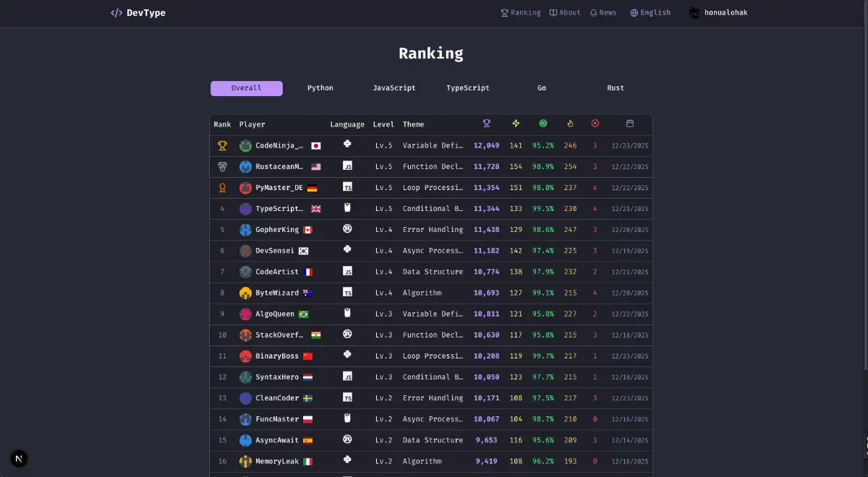
Task: Click the DevType logo to go home
Action: 137,12
